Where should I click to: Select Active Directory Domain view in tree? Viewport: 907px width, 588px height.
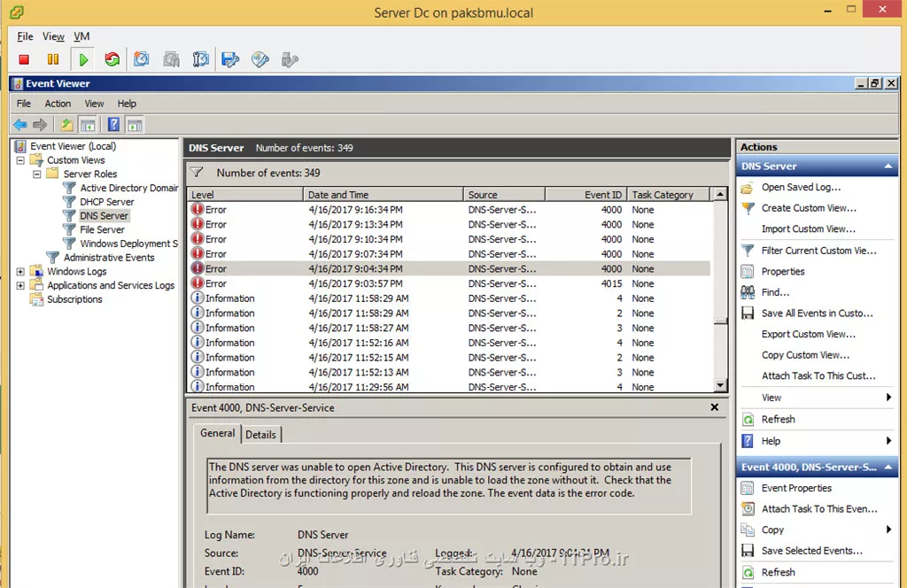129,188
